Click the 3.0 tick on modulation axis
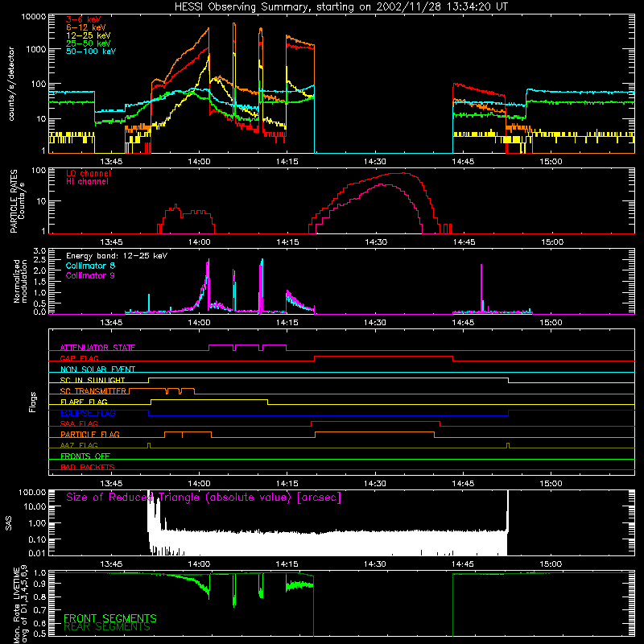The width and height of the screenshot is (644, 644). (39, 251)
